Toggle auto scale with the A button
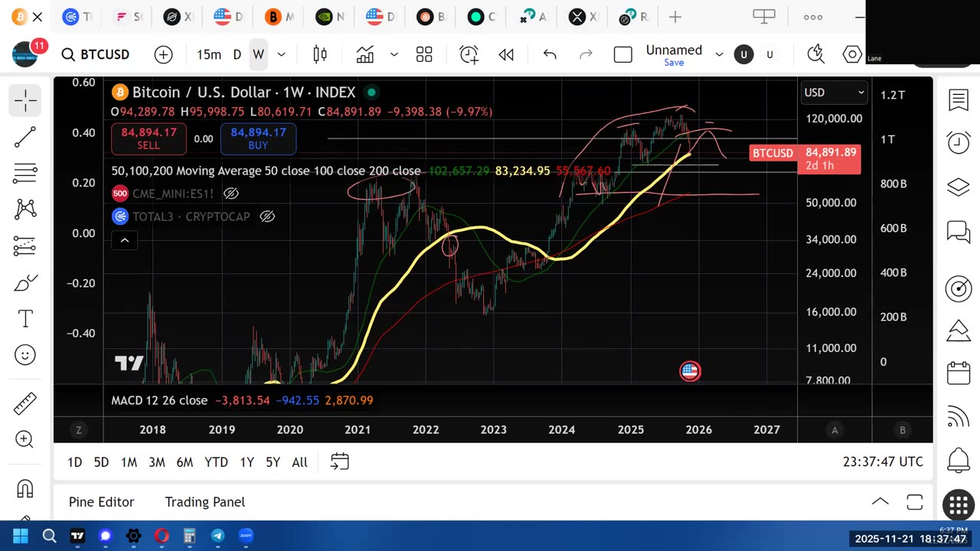This screenshot has width=980, height=551. (835, 430)
